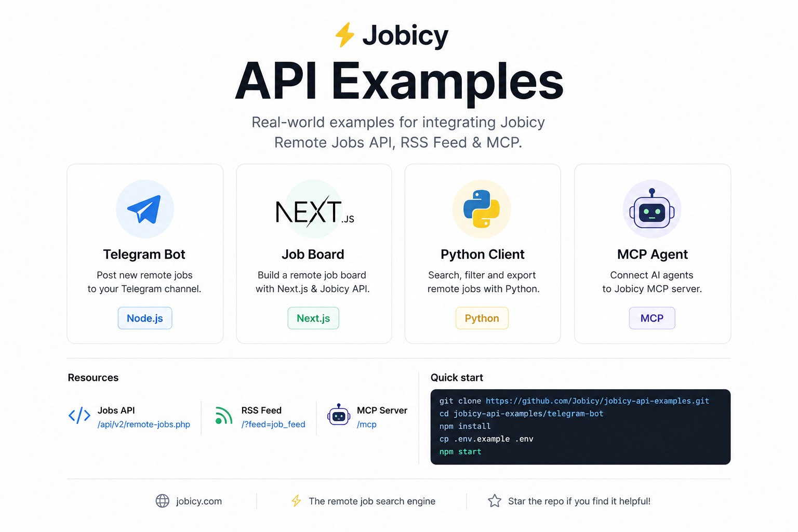The width and height of the screenshot is (798, 532).
Task: Click the RSS Feed resource label
Action: pos(261,410)
